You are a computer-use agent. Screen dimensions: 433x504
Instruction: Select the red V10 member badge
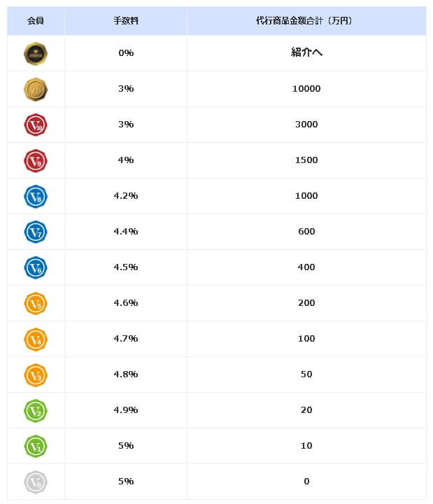click(x=35, y=125)
